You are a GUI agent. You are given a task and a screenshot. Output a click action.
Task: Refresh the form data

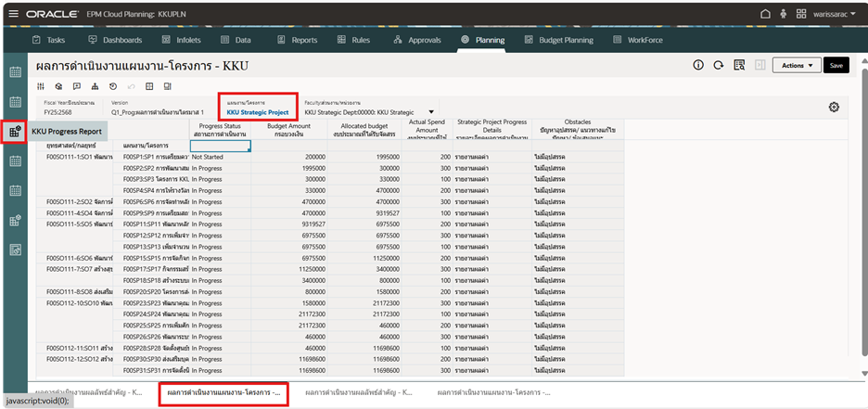[x=719, y=66]
